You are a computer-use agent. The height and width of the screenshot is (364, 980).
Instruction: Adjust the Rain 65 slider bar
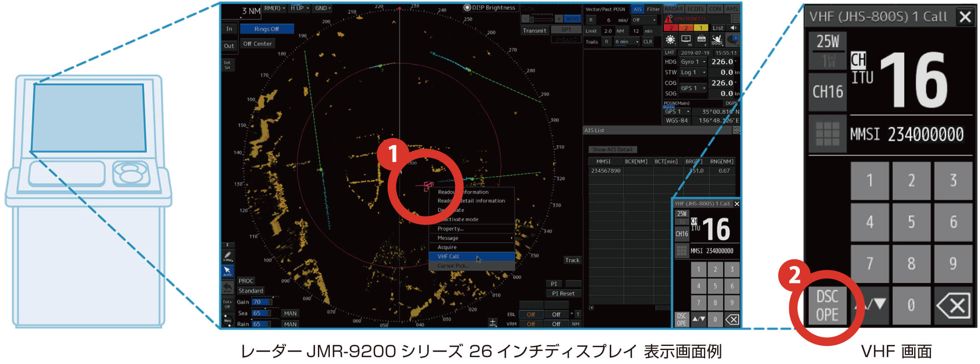(262, 324)
